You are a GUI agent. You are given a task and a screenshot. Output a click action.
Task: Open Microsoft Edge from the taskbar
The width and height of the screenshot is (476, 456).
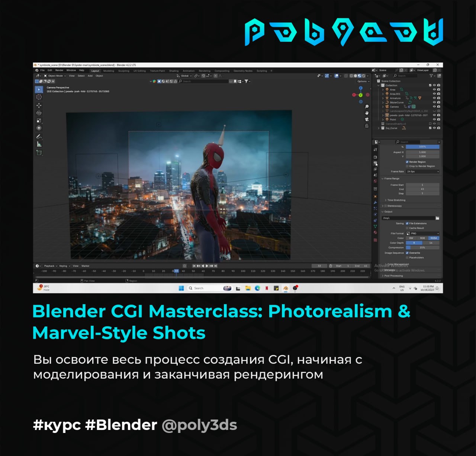[x=257, y=288]
